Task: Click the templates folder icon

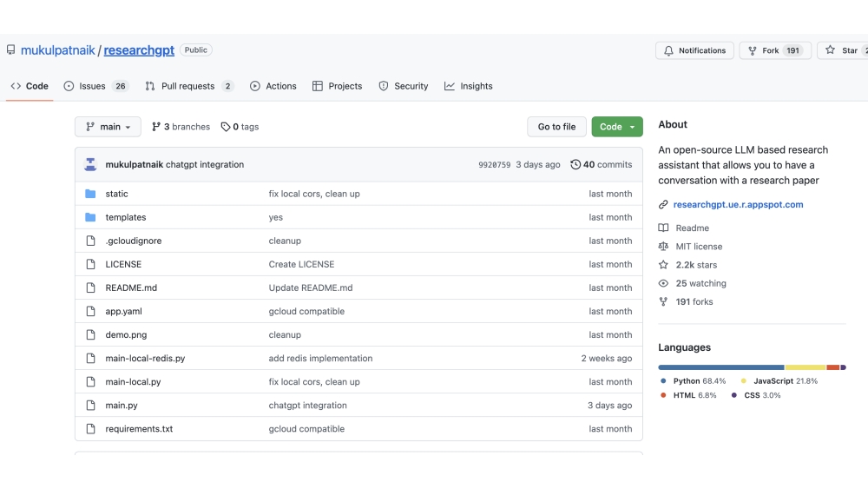Action: (x=90, y=217)
